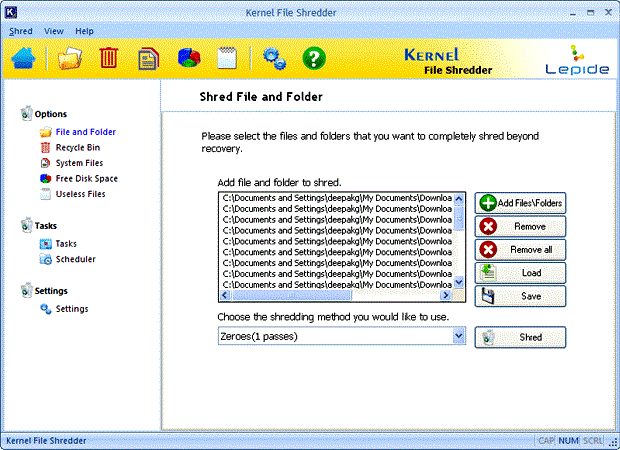Expand the shredding method dropdown

point(458,336)
